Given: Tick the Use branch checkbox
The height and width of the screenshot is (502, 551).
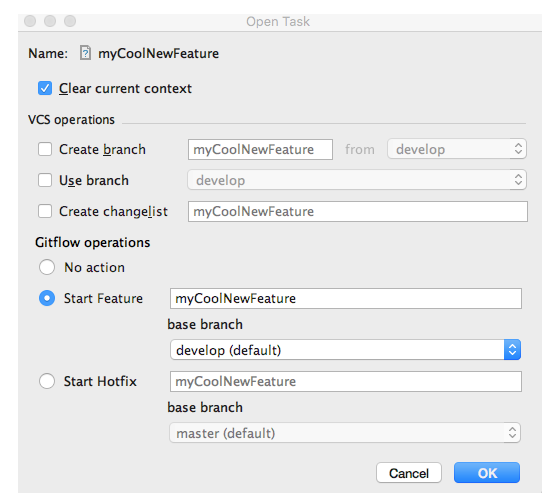Looking at the screenshot, I should coord(45,180).
